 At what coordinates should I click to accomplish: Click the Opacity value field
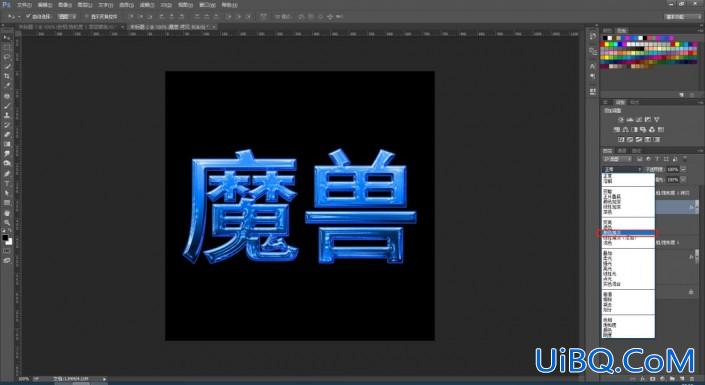pyautogui.click(x=673, y=169)
